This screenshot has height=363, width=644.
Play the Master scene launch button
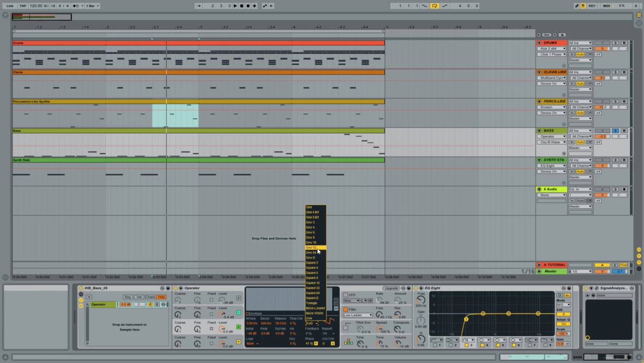tap(539, 271)
